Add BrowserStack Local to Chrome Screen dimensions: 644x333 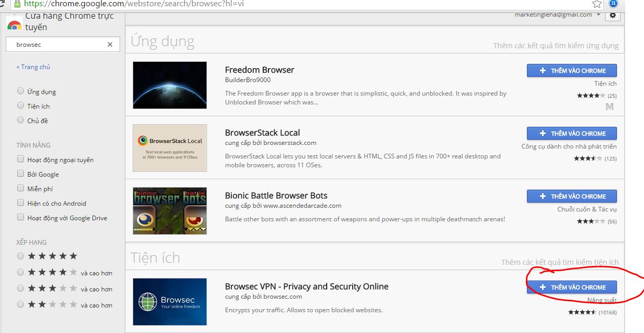point(572,134)
